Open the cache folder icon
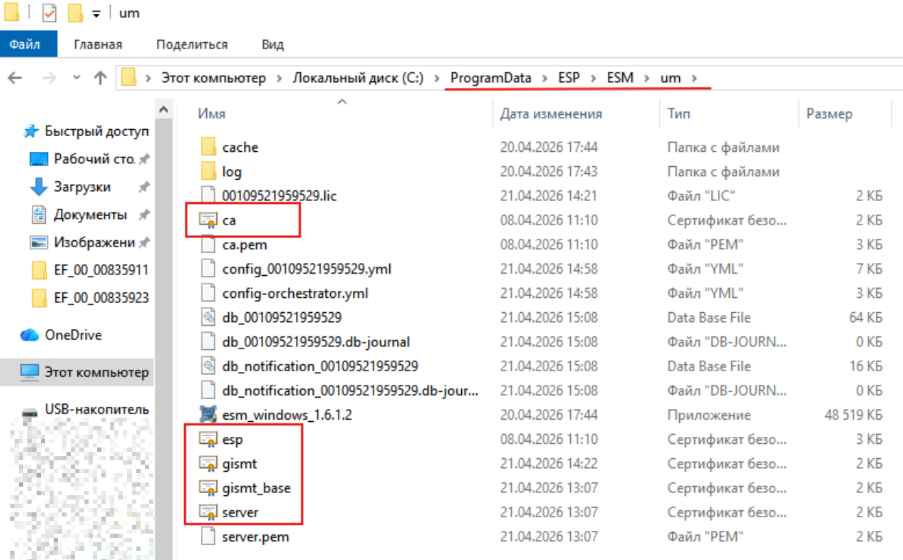 pyautogui.click(x=208, y=147)
